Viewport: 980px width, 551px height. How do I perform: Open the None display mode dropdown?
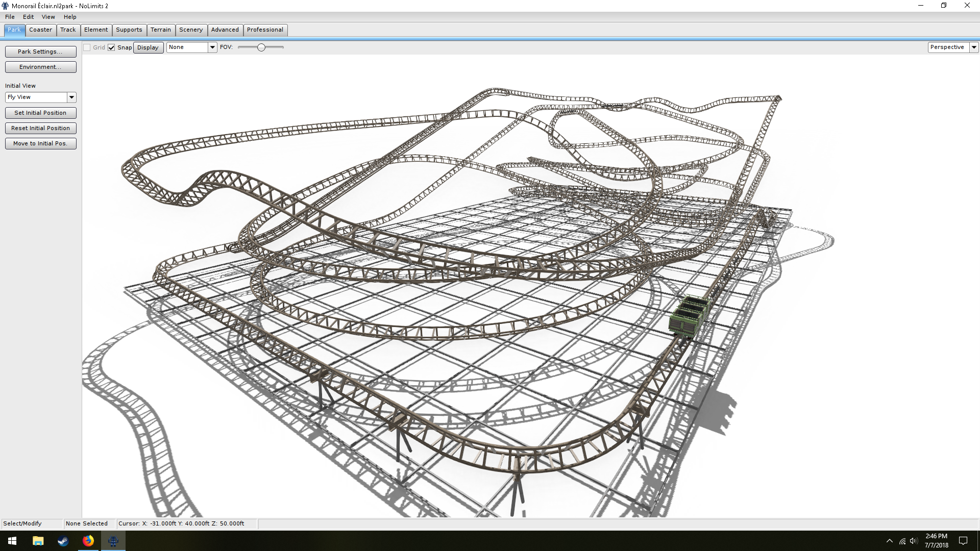point(212,47)
